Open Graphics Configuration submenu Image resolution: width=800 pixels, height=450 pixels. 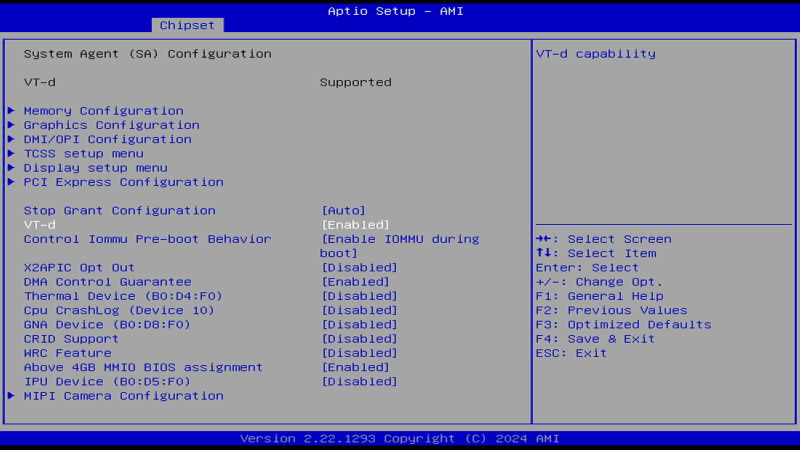[x=112, y=125]
